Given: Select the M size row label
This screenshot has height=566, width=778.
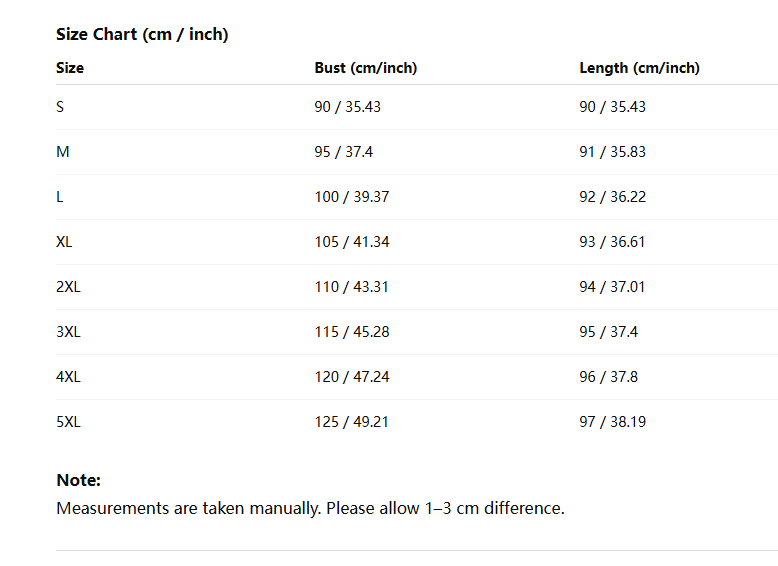Looking at the screenshot, I should point(63,152).
